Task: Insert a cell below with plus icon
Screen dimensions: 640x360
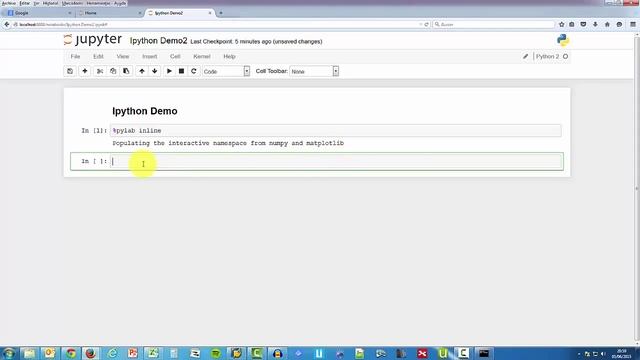Action: 84,71
